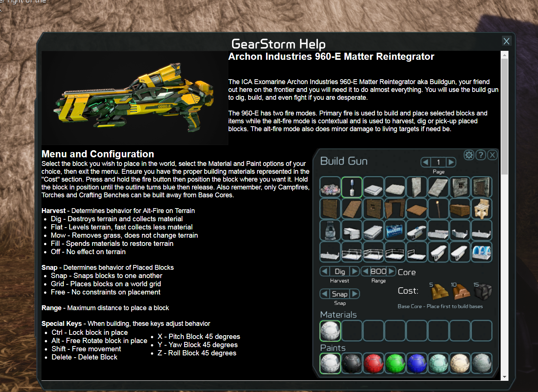538x392 pixels.
Task: Click the Build Gun question mark icon
Action: (481, 155)
